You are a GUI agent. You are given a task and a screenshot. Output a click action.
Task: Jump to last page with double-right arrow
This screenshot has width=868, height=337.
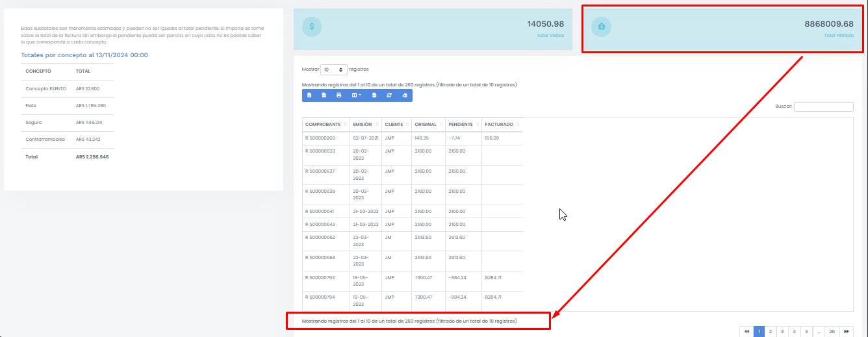[846, 331]
